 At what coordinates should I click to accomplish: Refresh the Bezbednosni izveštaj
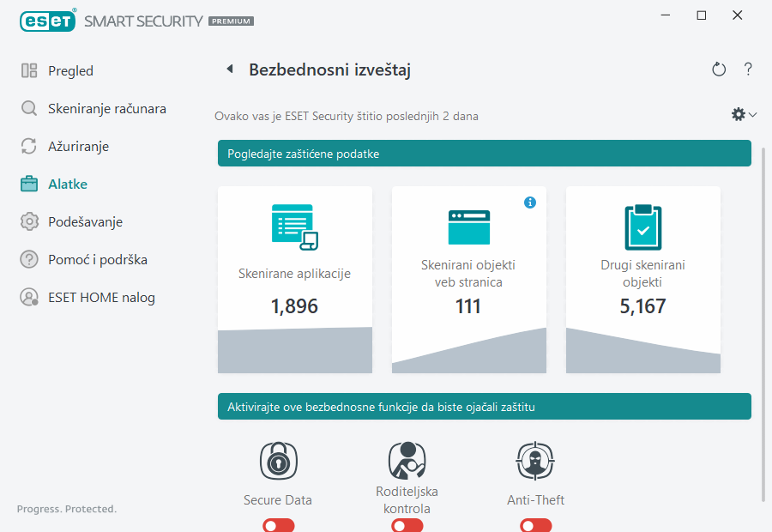[719, 69]
